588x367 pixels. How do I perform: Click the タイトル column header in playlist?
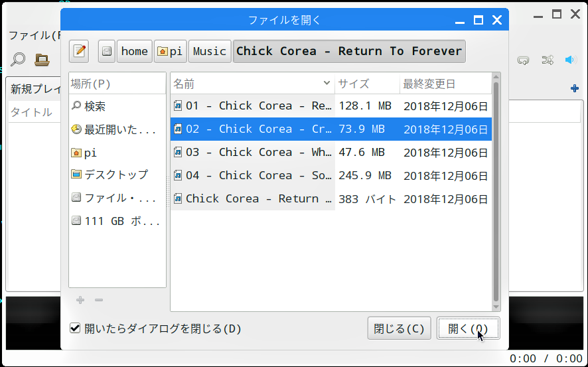(x=31, y=112)
